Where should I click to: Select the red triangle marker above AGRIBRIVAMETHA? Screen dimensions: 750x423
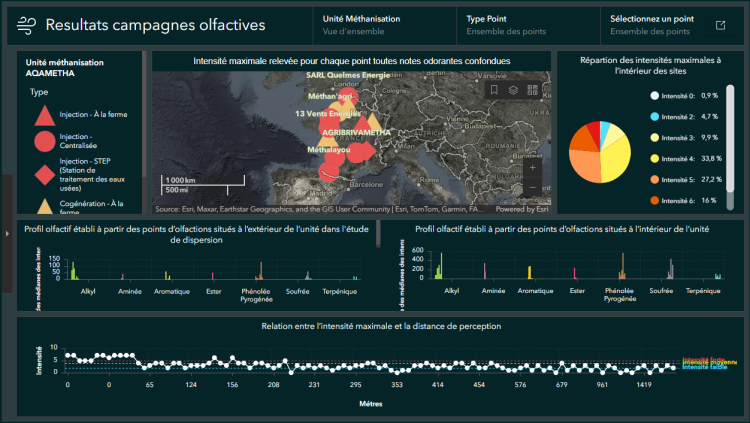(x=363, y=124)
